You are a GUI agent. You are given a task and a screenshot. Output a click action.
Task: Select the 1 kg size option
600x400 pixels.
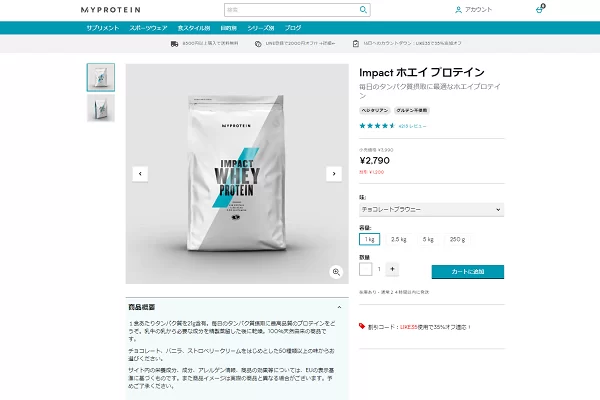[369, 239]
